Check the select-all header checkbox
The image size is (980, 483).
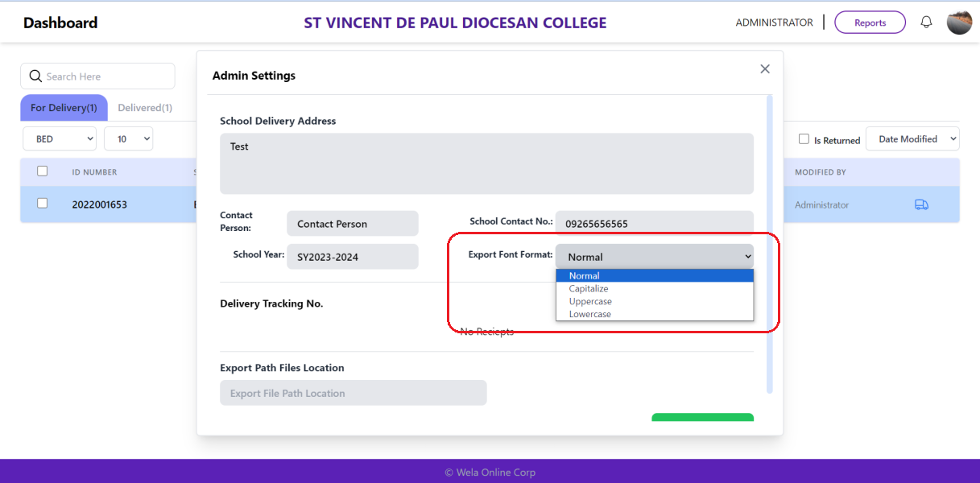click(x=43, y=171)
